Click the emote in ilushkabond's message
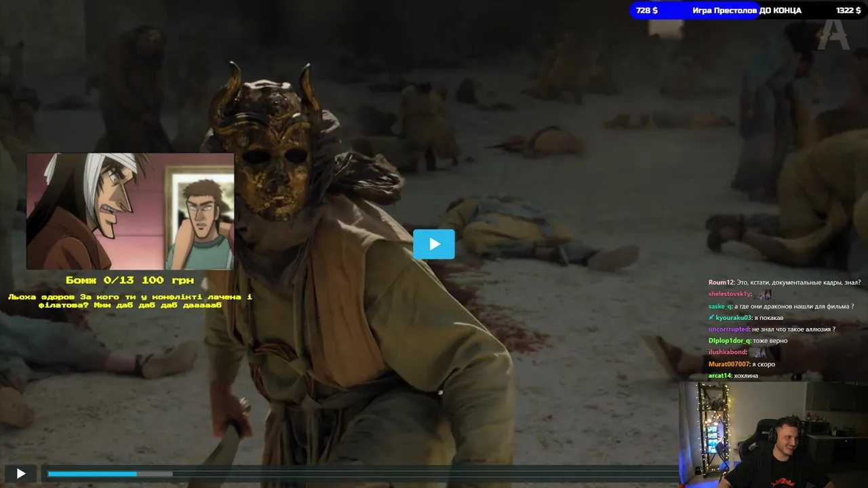Viewport: 868px width, 488px height. click(757, 352)
